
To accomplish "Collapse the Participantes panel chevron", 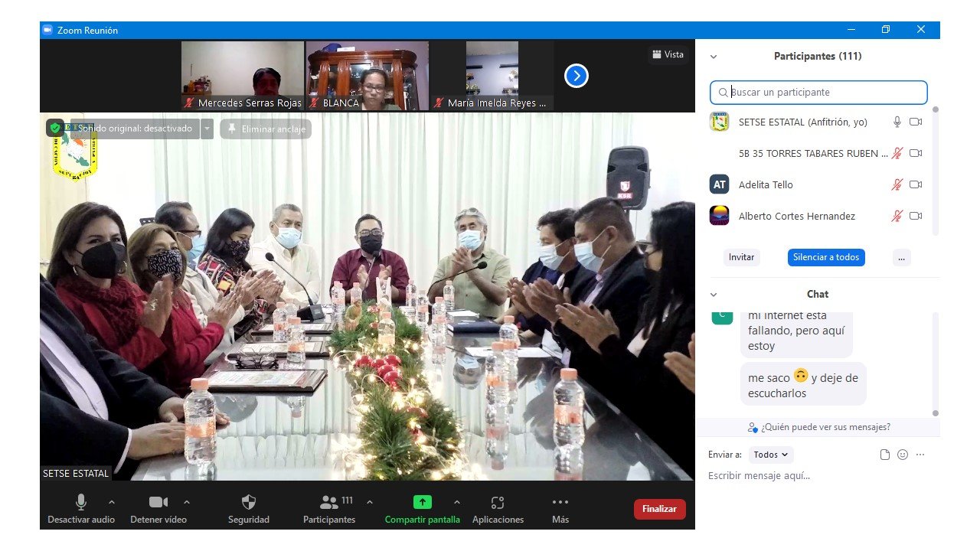I will [714, 57].
